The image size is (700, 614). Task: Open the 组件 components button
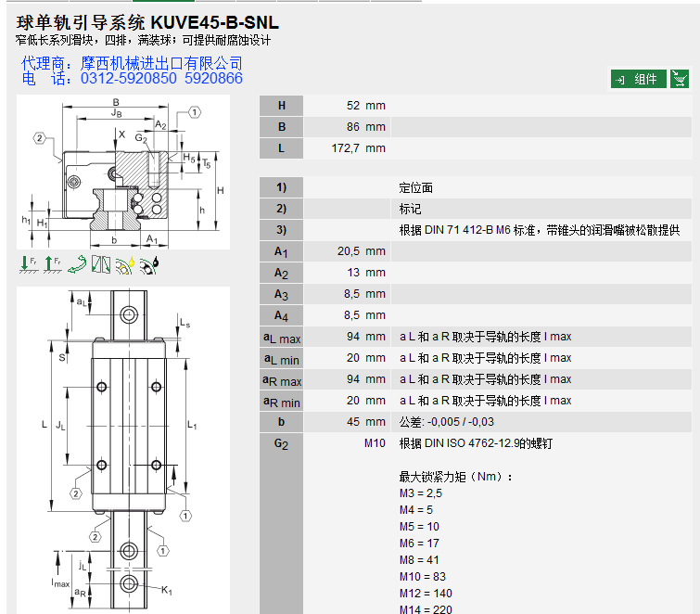[x=638, y=79]
